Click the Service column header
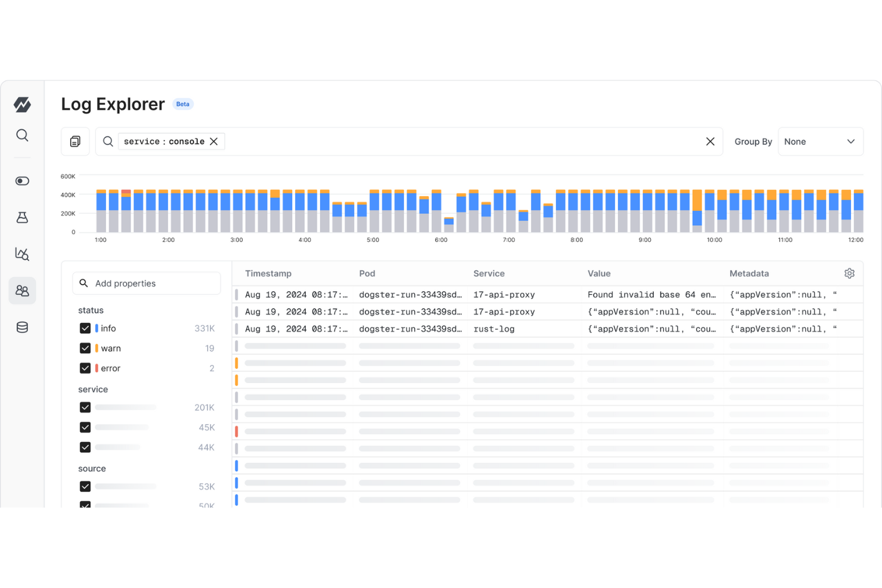The image size is (882, 588). coord(489,273)
